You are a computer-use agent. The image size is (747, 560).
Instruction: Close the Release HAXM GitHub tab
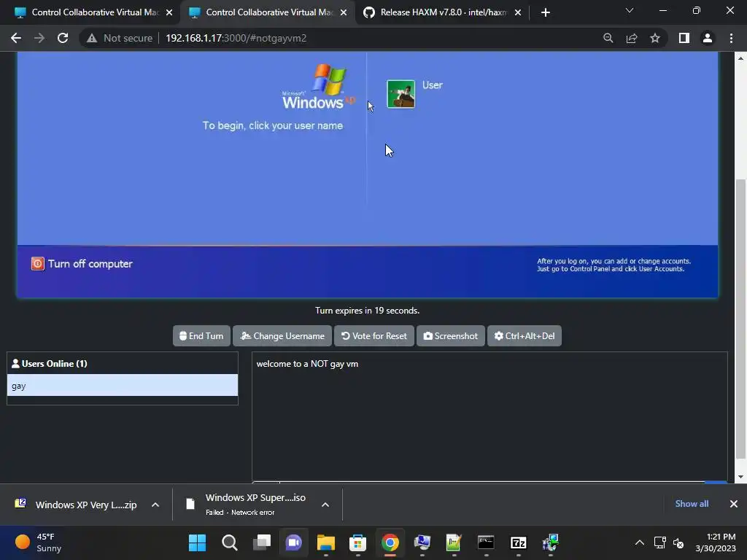[518, 12]
